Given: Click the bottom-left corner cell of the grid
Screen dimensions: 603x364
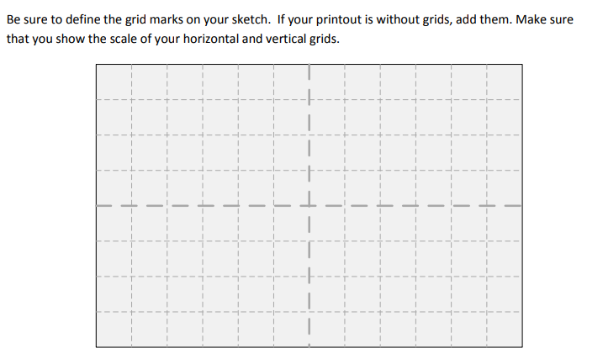Looking at the screenshot, I should pos(114,330).
